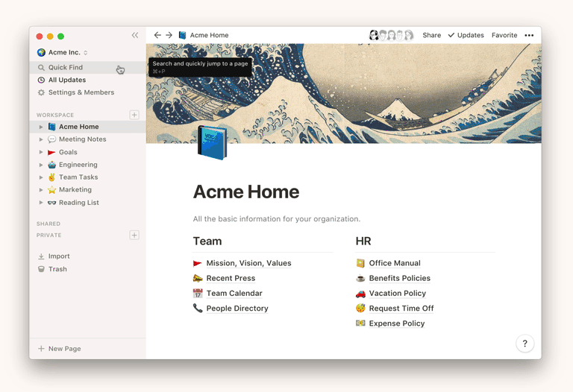Expand the Goals page disclosure triangle

[x=41, y=152]
